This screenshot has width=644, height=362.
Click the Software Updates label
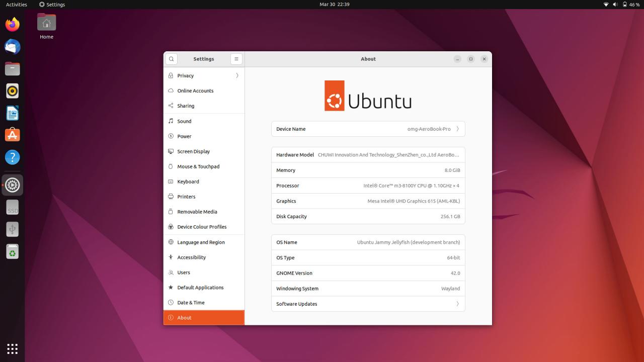click(296, 304)
